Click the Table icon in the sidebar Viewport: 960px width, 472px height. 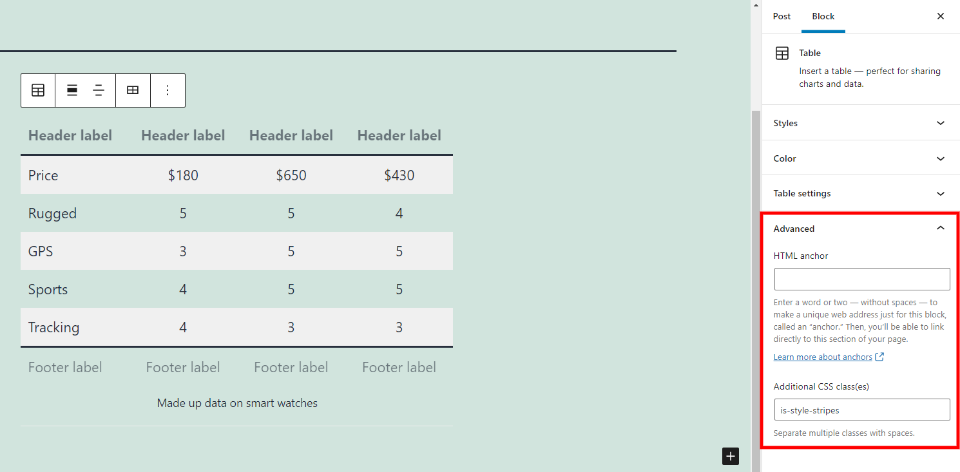(782, 54)
